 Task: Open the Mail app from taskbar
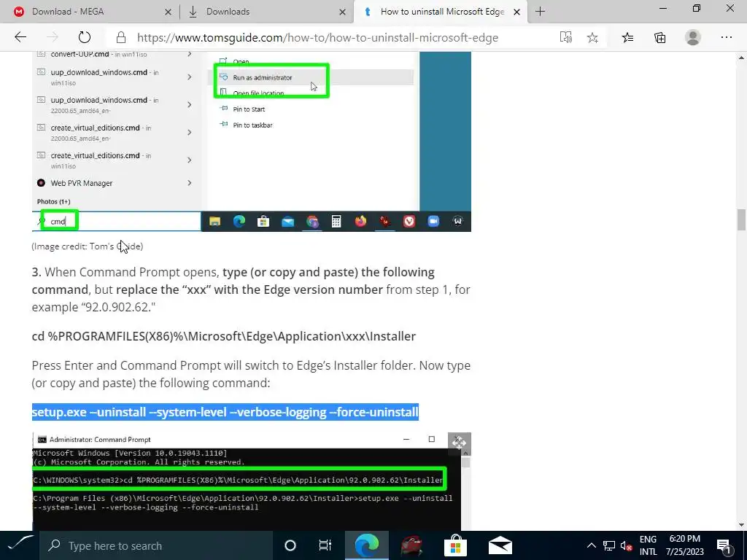500,545
